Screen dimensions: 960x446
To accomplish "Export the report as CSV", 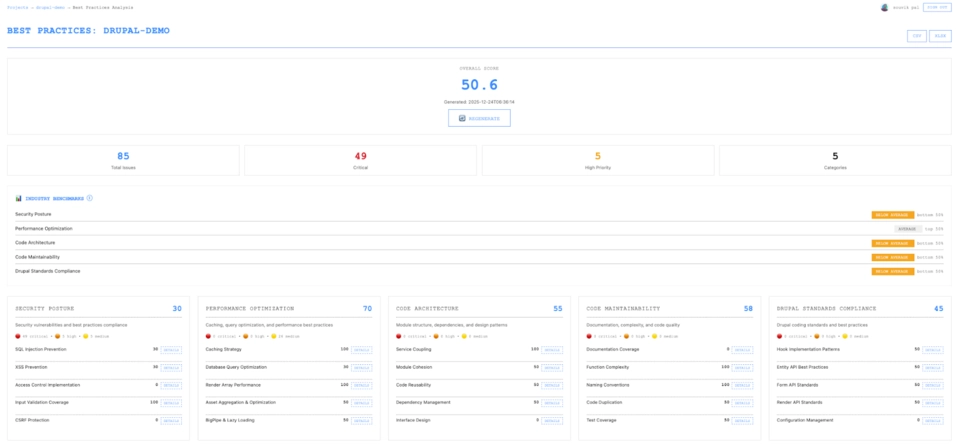I will (x=917, y=36).
